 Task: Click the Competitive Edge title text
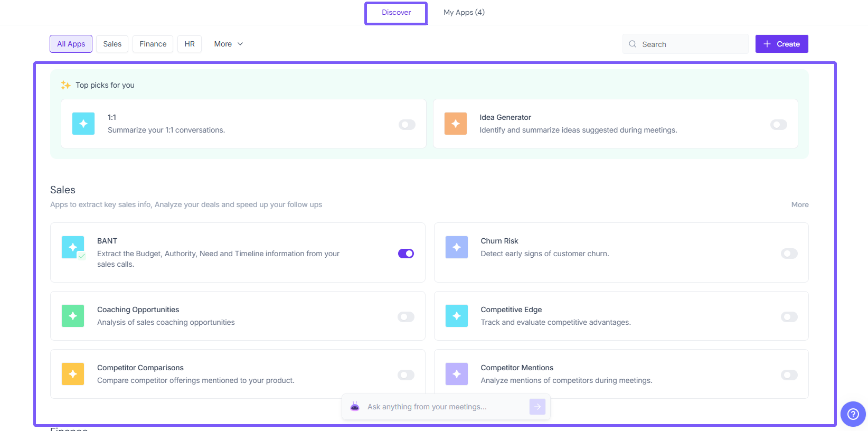click(511, 310)
